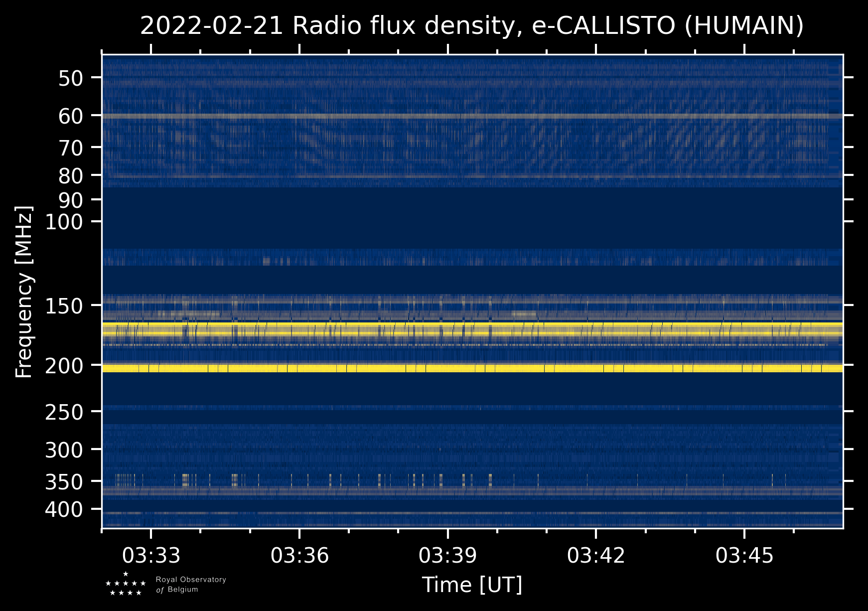Screen dimensions: 868x611
Task: Click the 100 MHz frequency tick label
Action: [x=64, y=222]
